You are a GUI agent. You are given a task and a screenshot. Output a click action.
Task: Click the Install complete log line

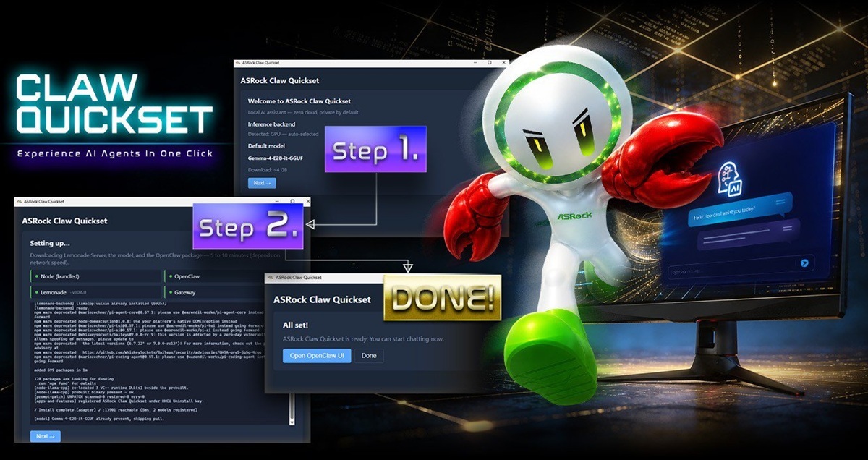[116, 409]
